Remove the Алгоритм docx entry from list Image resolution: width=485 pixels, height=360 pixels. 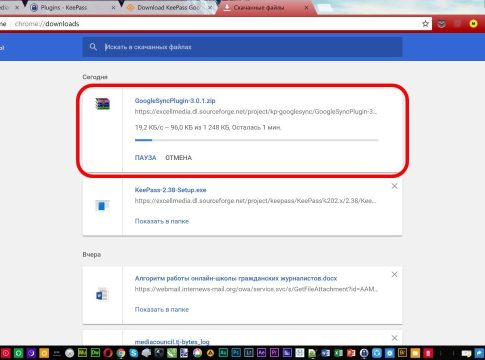click(x=394, y=274)
